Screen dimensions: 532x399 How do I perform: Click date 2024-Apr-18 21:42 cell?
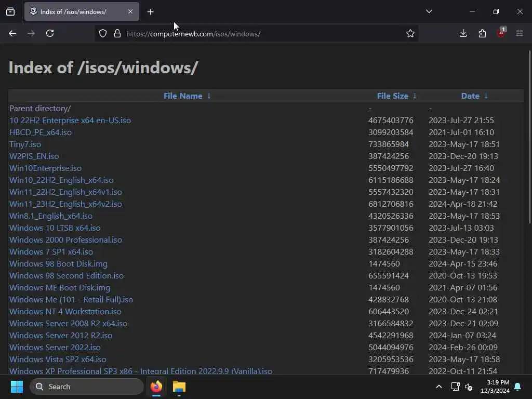(463, 204)
